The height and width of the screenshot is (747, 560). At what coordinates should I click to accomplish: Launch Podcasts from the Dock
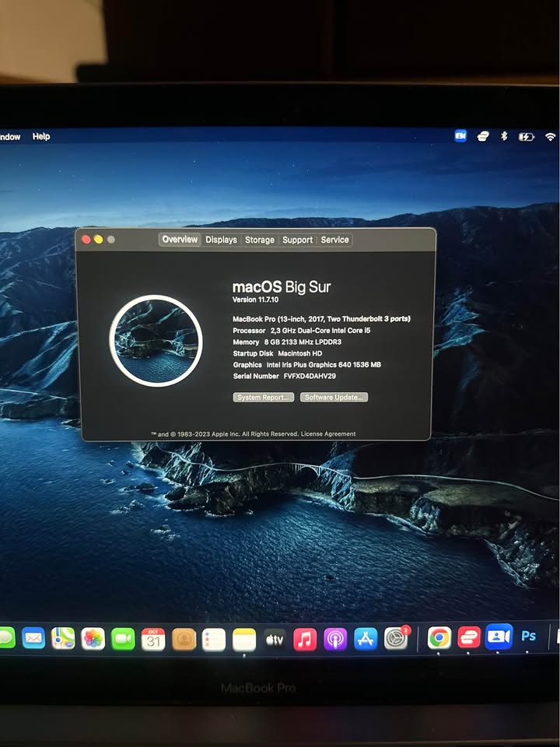coord(335,639)
